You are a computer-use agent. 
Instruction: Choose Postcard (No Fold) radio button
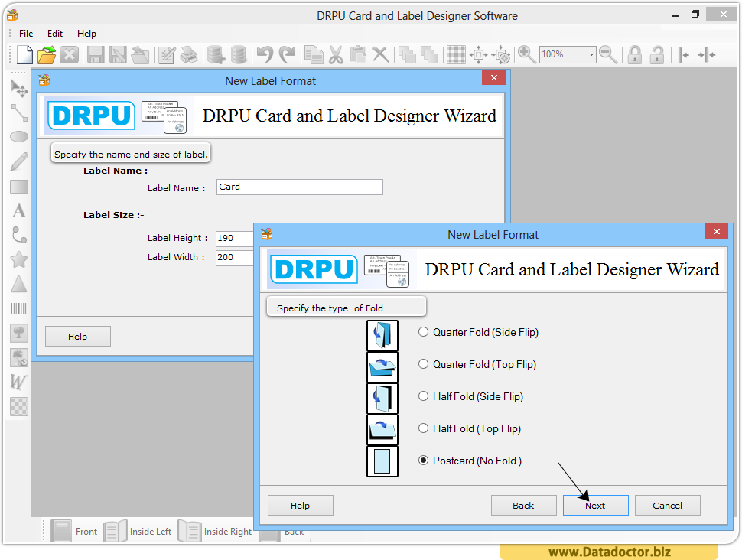coord(423,461)
